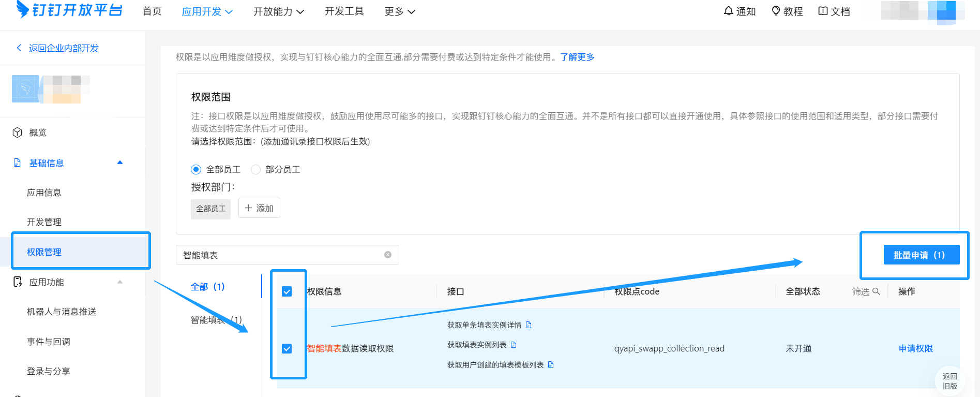Click the 返回旧版 floating button
Image resolution: width=980 pixels, height=397 pixels.
[950, 381]
